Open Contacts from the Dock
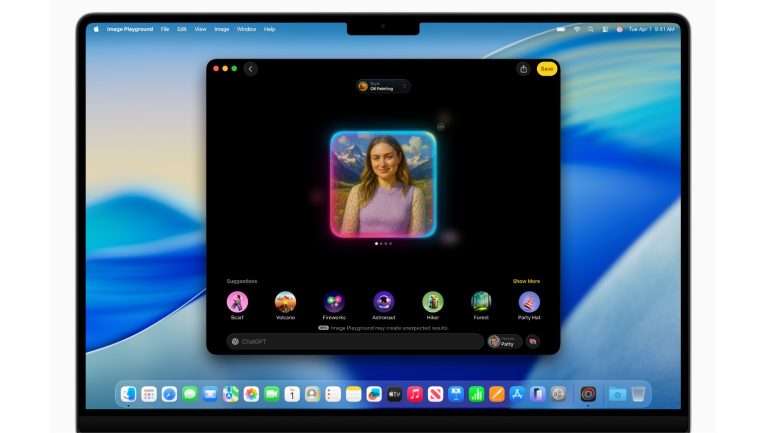 [312, 394]
